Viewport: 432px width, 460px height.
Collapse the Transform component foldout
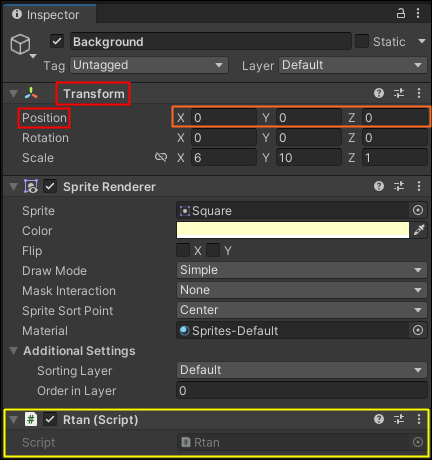(13, 94)
